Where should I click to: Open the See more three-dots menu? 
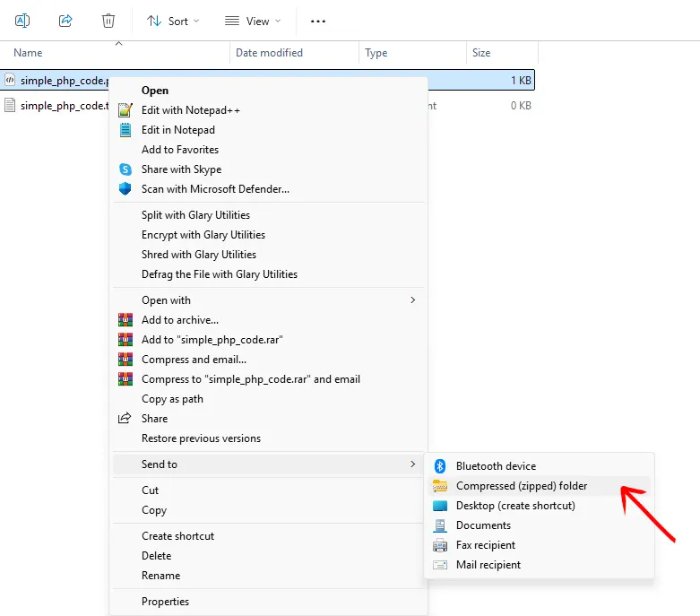tap(318, 21)
